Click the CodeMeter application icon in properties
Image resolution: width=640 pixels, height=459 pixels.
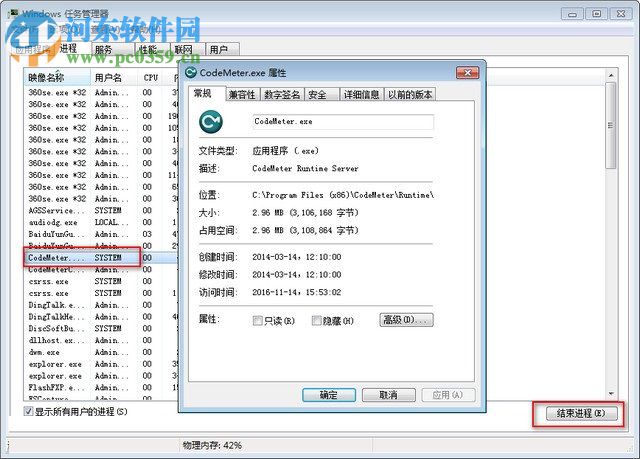211,121
